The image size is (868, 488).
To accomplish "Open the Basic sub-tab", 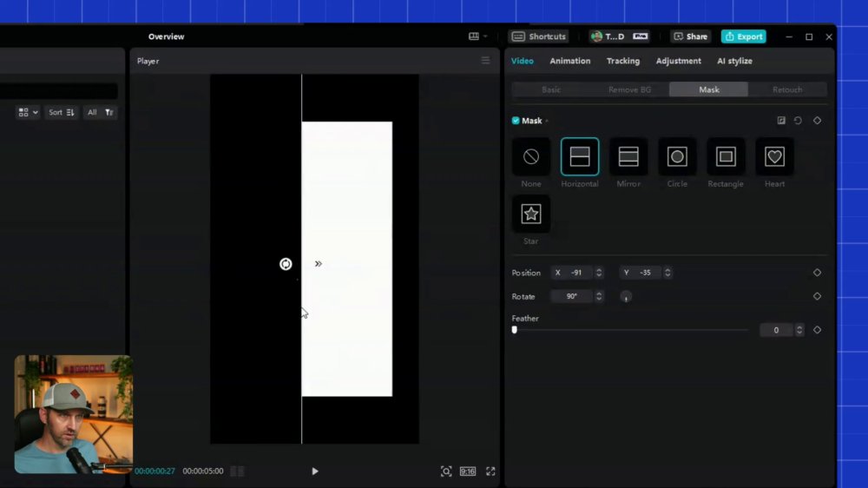I will (551, 89).
